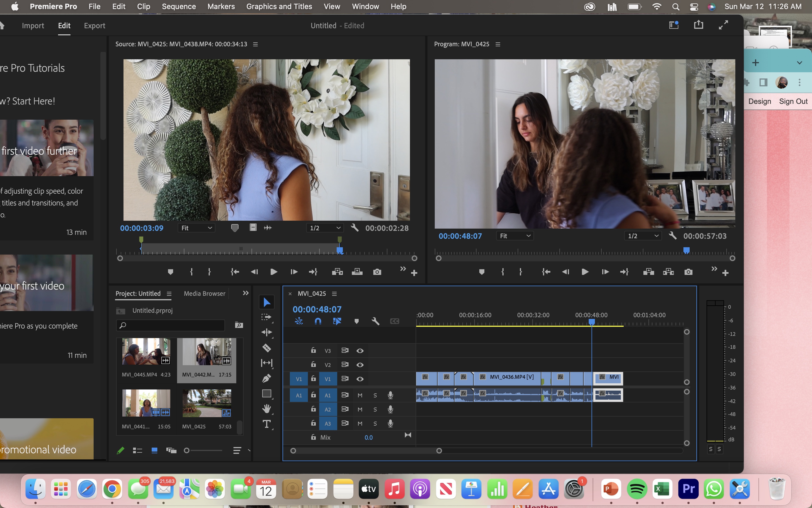Play the Source monitor clip
Viewport: 812px width, 508px height.
(274, 272)
